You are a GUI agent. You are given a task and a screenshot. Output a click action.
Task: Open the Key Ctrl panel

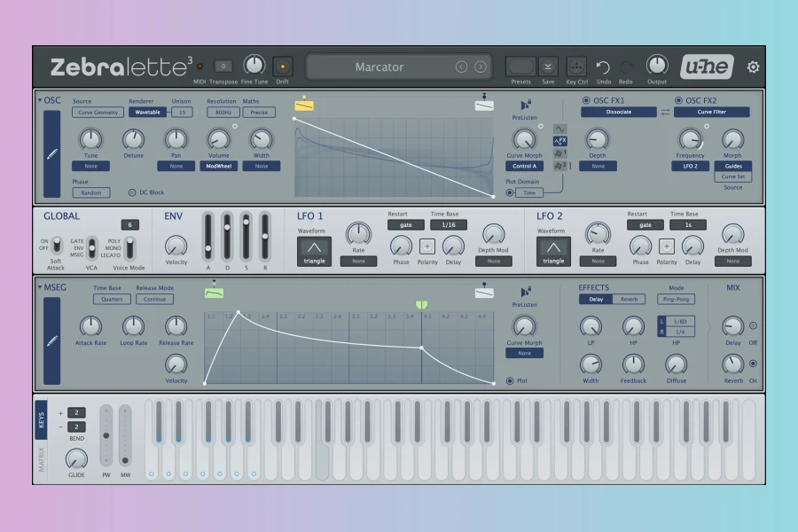coord(576,66)
